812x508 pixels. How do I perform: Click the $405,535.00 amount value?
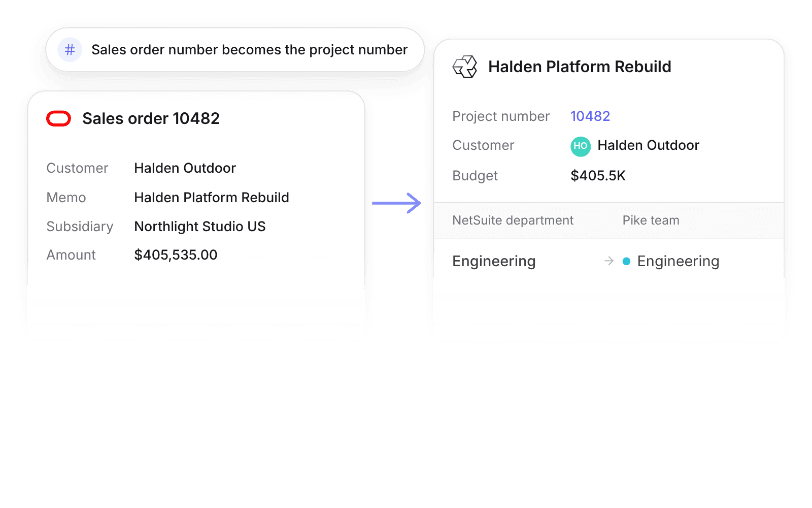(176, 255)
